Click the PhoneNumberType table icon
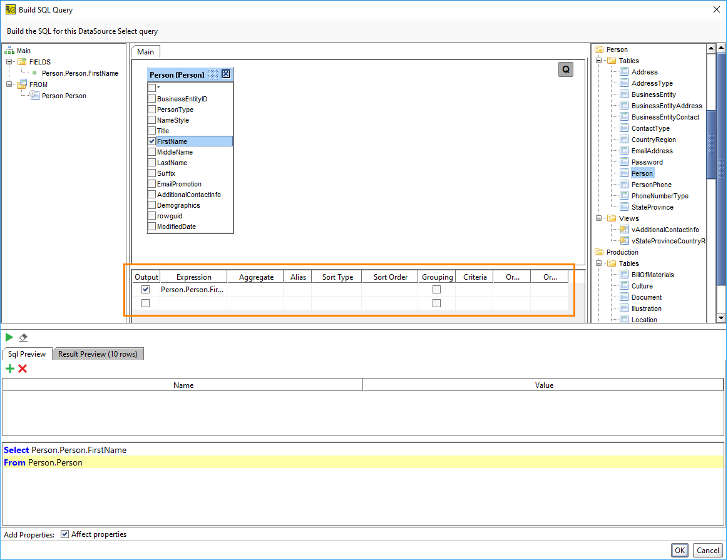Screen dimensions: 728x560 pos(624,195)
